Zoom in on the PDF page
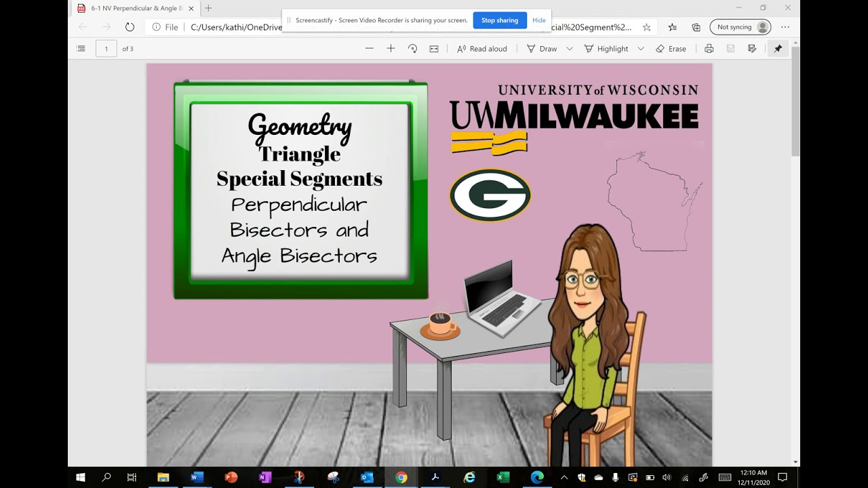The height and width of the screenshot is (488, 868). click(391, 49)
